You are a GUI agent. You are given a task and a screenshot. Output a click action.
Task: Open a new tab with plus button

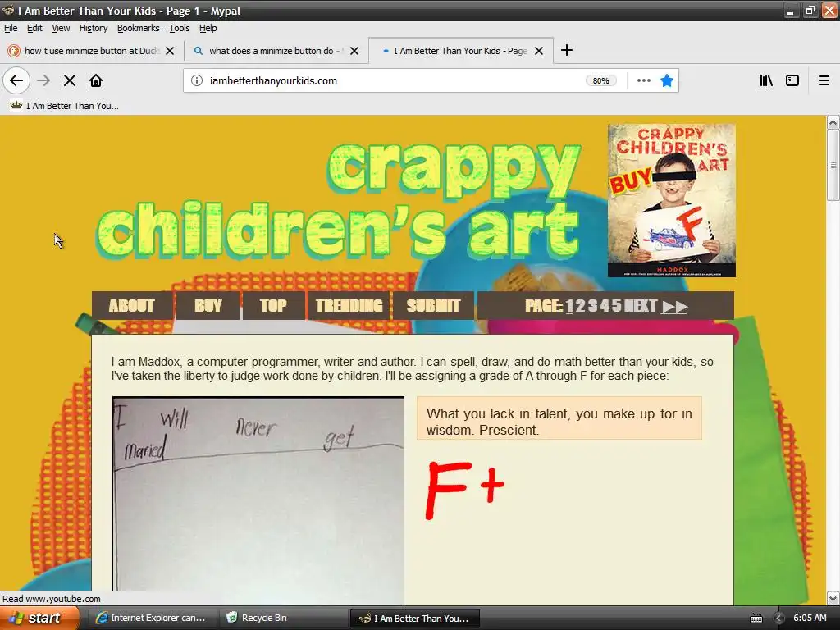click(x=566, y=50)
